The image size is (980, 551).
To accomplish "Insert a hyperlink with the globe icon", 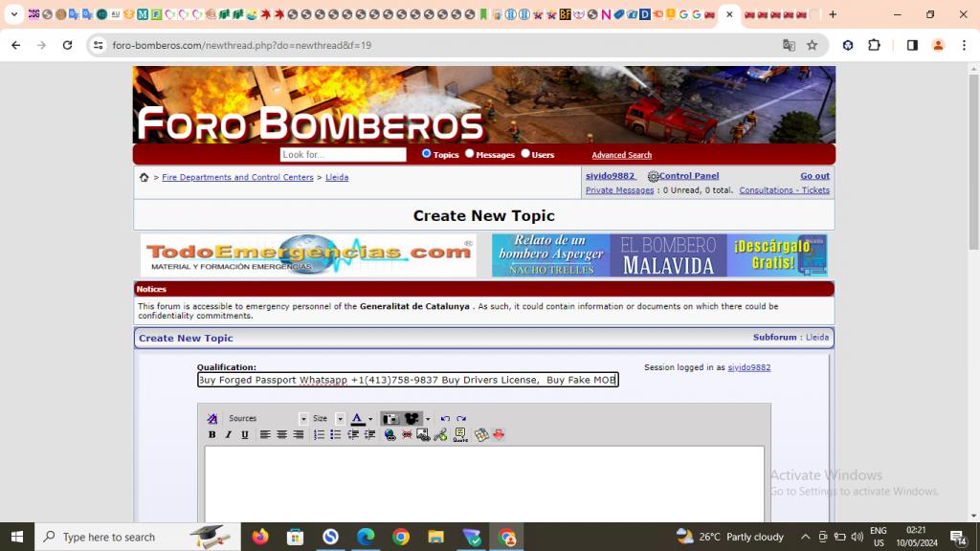I will 390,435.
